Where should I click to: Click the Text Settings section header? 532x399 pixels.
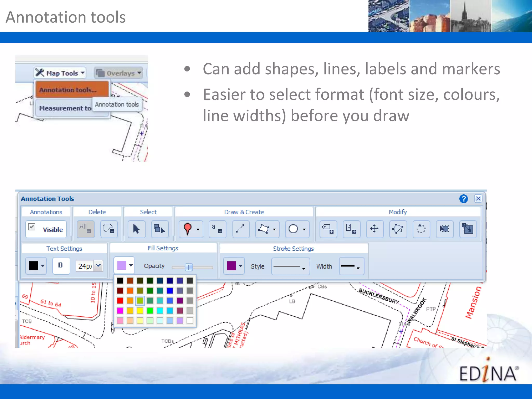point(64,249)
